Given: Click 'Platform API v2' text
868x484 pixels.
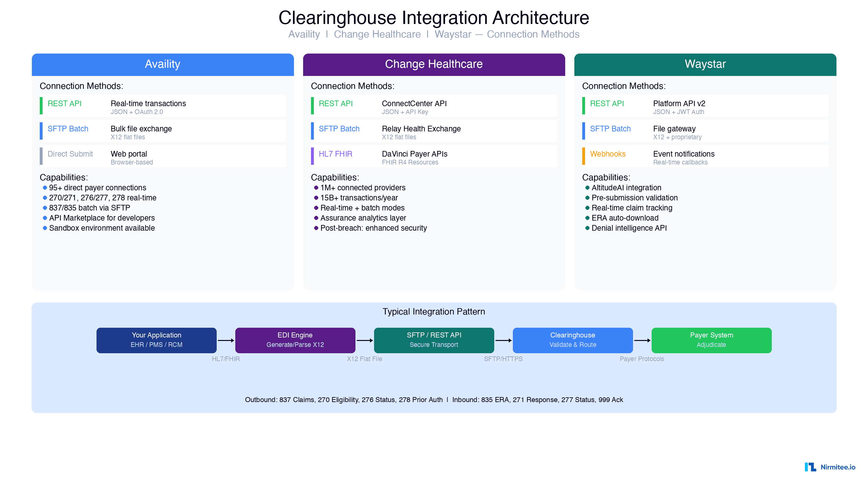Looking at the screenshot, I should coord(679,104).
